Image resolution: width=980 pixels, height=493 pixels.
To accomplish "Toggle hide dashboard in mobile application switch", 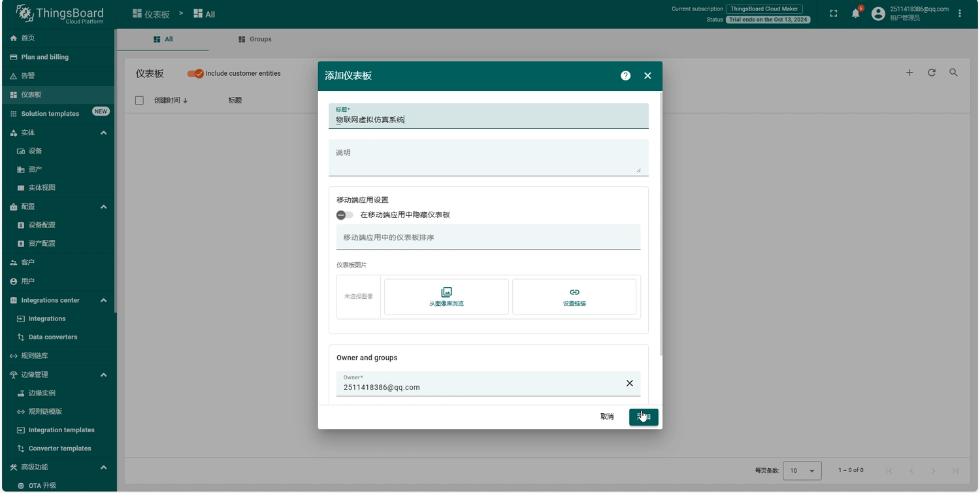I will tap(344, 215).
